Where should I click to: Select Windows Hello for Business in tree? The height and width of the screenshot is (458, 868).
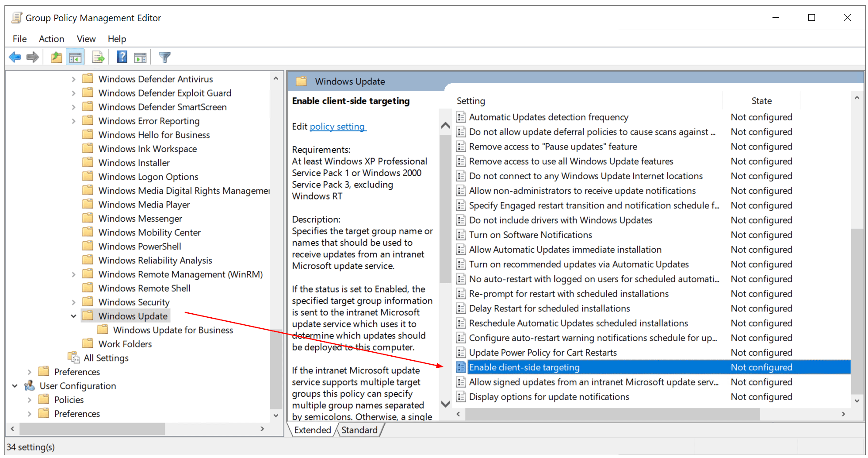(154, 135)
